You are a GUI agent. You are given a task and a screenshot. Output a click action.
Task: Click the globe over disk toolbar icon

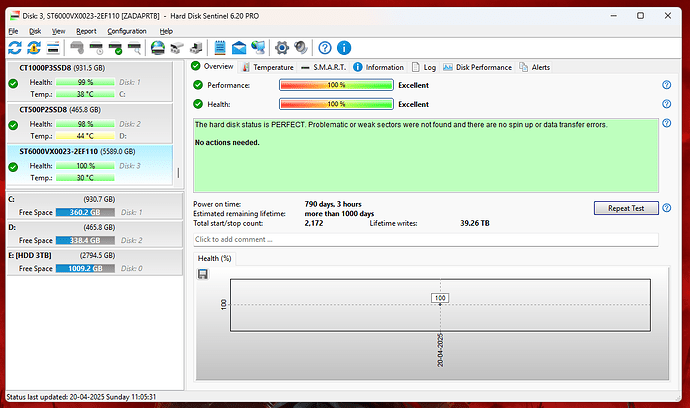coord(158,48)
